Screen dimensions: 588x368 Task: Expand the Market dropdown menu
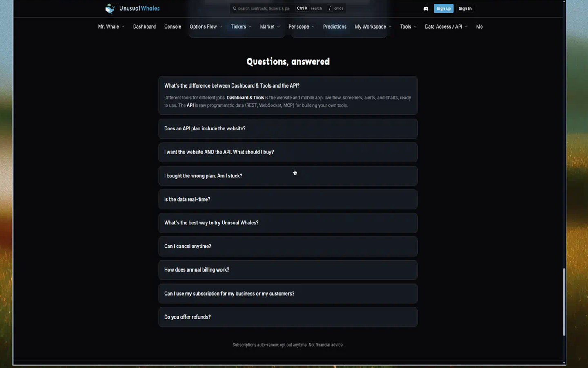(270, 27)
